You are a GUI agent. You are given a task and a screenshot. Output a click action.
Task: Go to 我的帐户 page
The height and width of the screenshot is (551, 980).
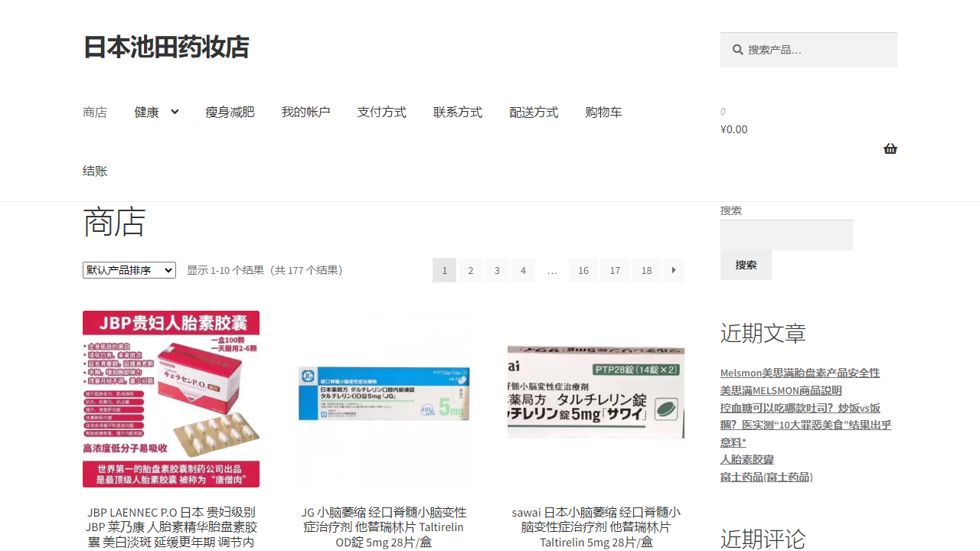pyautogui.click(x=305, y=112)
